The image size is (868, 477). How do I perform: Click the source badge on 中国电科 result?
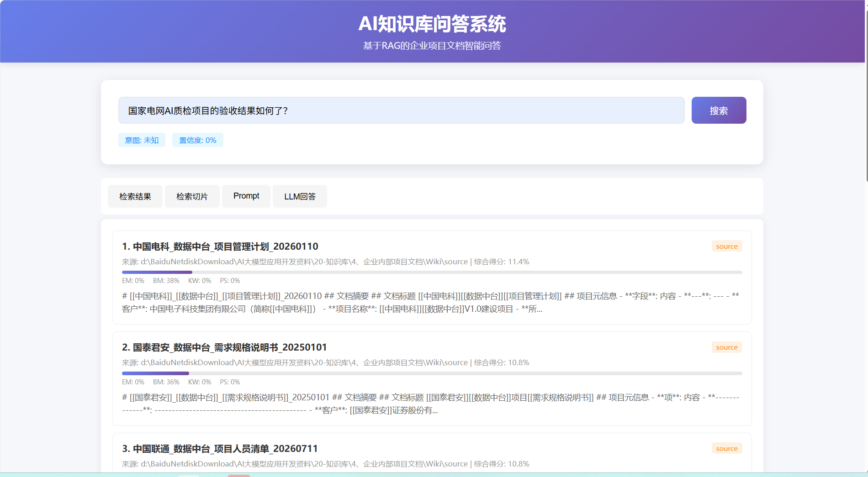pyautogui.click(x=727, y=246)
